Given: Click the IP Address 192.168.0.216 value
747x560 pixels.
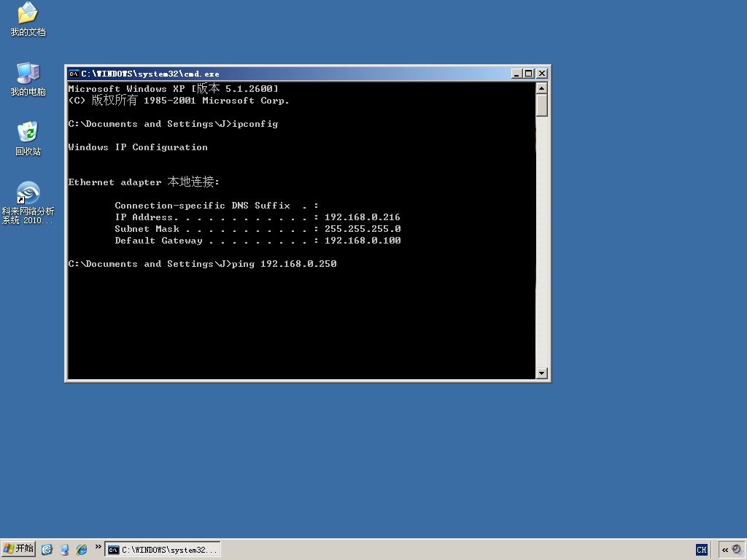Looking at the screenshot, I should 362,217.
